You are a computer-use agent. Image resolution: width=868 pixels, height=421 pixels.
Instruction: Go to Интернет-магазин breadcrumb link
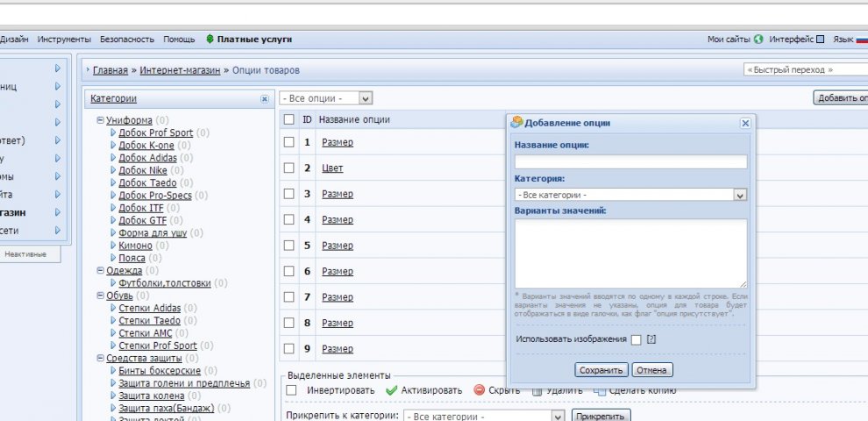(x=180, y=70)
